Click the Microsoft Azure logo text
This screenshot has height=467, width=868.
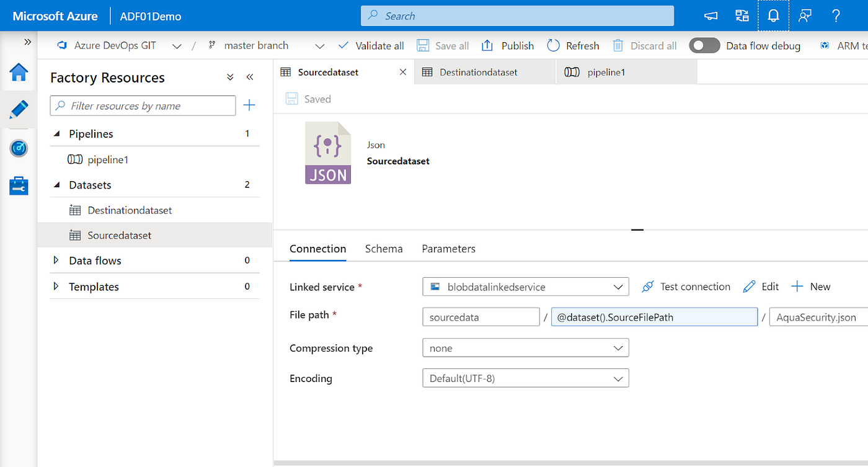pos(55,16)
